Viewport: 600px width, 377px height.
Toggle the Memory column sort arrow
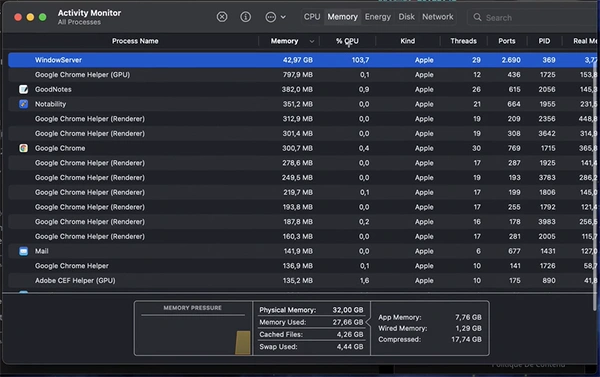pyautogui.click(x=311, y=41)
